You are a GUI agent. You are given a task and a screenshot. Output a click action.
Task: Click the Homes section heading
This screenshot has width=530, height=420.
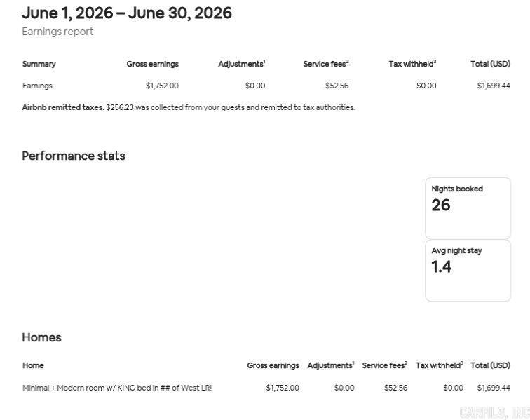tap(41, 337)
